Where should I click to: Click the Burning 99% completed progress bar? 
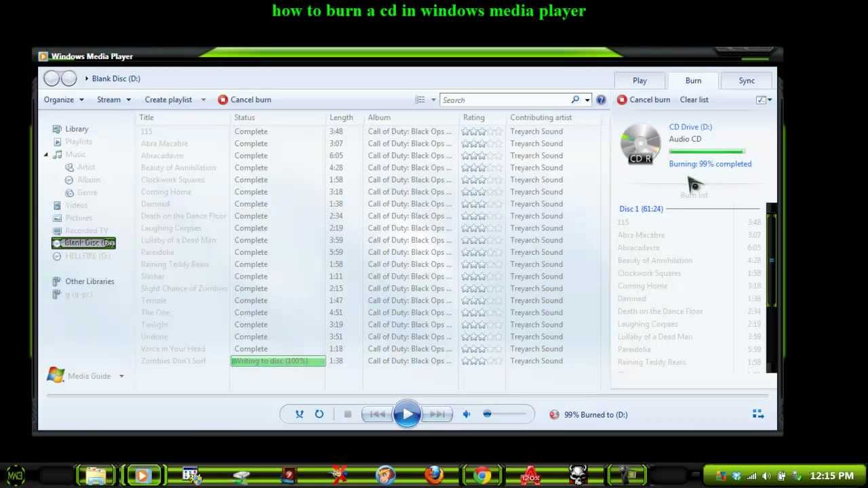pos(707,151)
